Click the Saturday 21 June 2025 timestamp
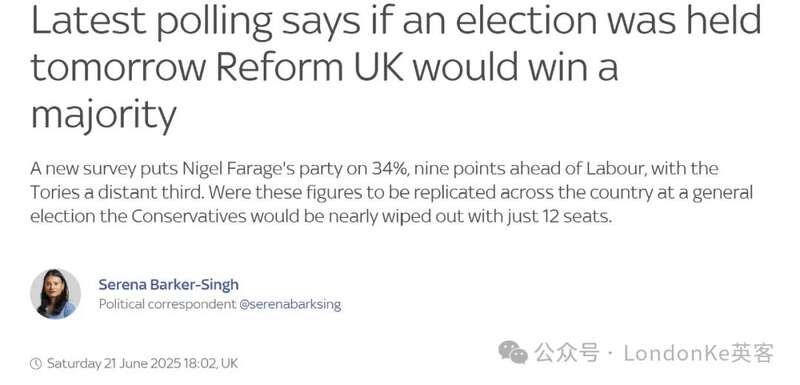This screenshot has height=385, width=800. click(x=113, y=364)
